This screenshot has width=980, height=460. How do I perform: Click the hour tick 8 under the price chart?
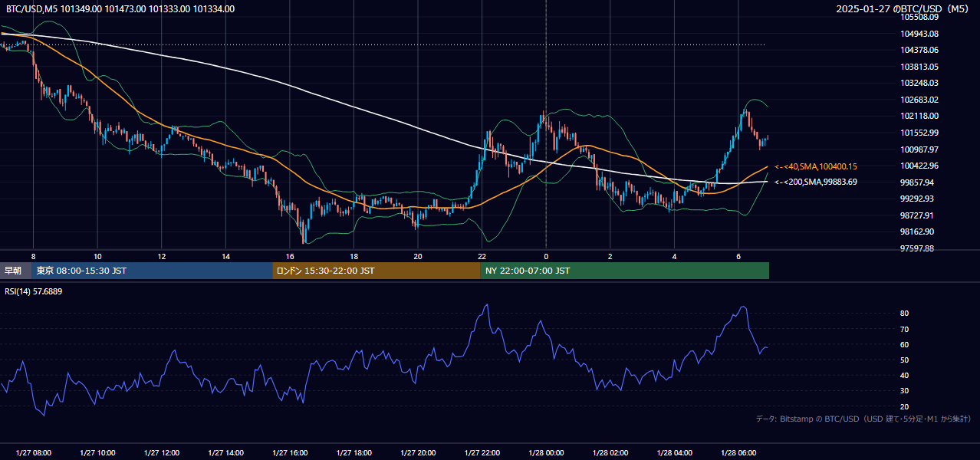(x=33, y=256)
